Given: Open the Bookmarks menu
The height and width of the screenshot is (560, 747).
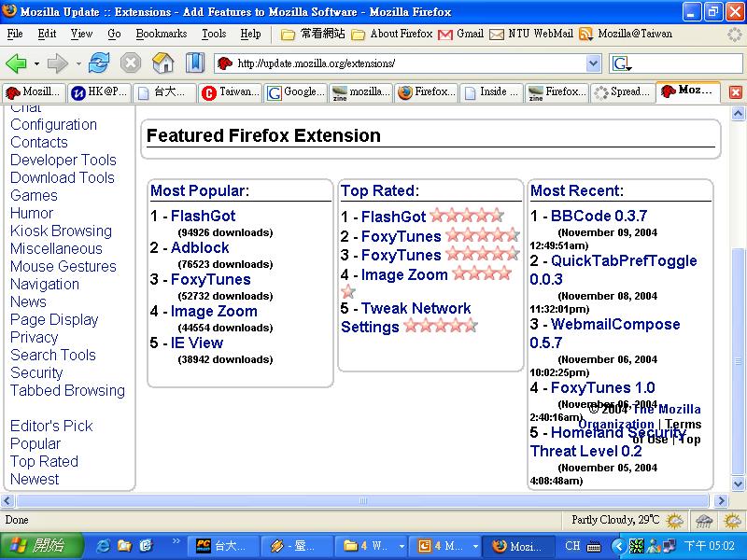Looking at the screenshot, I should [161, 34].
